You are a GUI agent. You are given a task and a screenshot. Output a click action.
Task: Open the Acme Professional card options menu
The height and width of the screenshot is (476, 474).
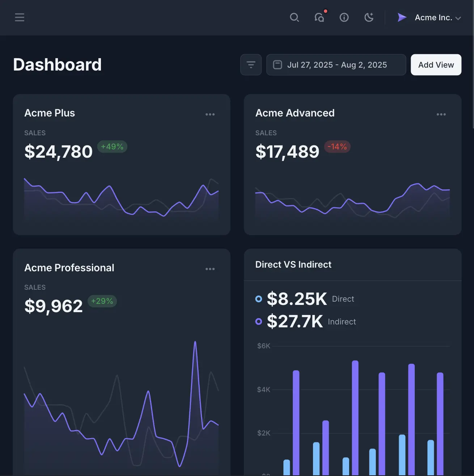click(210, 269)
